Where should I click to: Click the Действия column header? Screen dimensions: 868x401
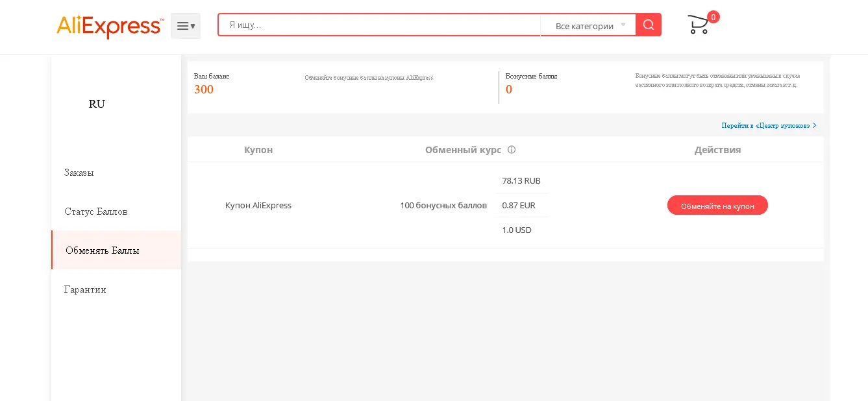(717, 149)
